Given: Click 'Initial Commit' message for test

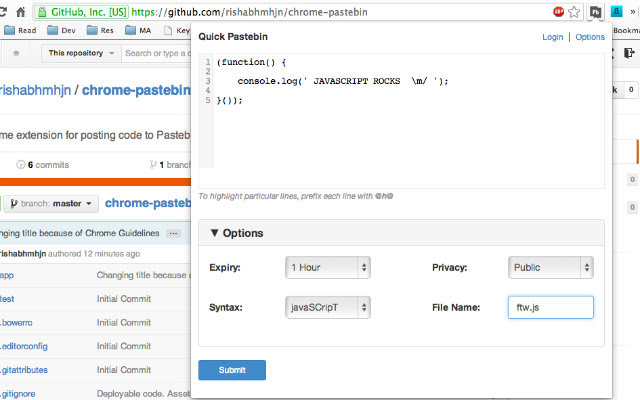Looking at the screenshot, I should [x=124, y=299].
